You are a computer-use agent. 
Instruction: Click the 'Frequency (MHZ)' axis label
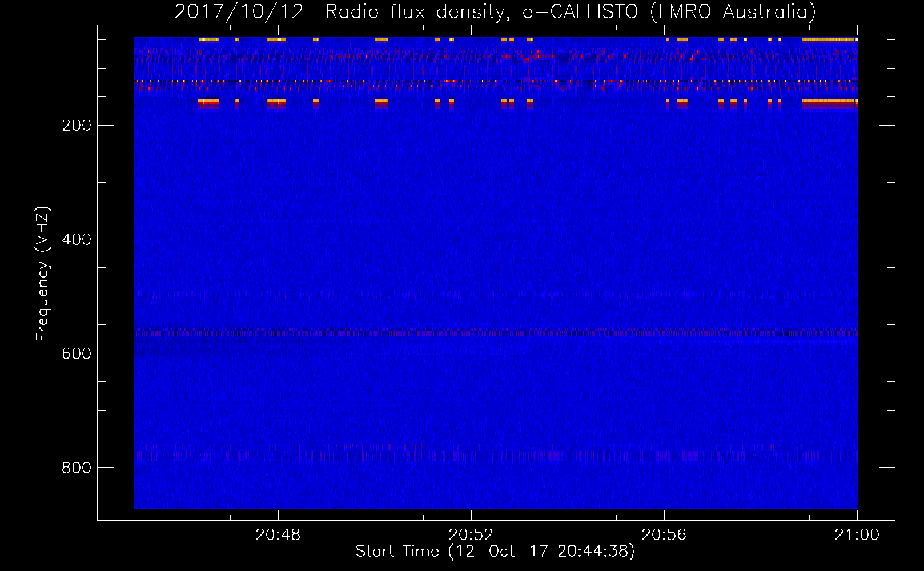(x=43, y=274)
